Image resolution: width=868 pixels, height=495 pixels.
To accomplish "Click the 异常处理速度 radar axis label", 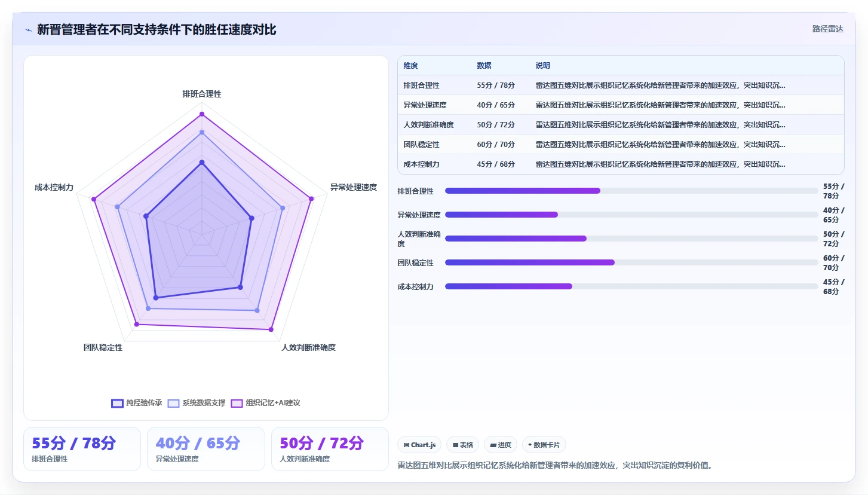I will [x=354, y=187].
